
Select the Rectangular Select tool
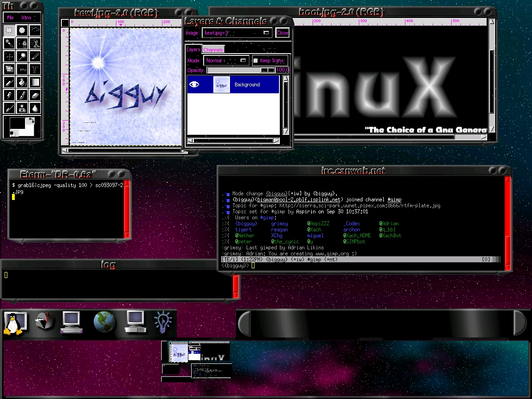pos(9,30)
